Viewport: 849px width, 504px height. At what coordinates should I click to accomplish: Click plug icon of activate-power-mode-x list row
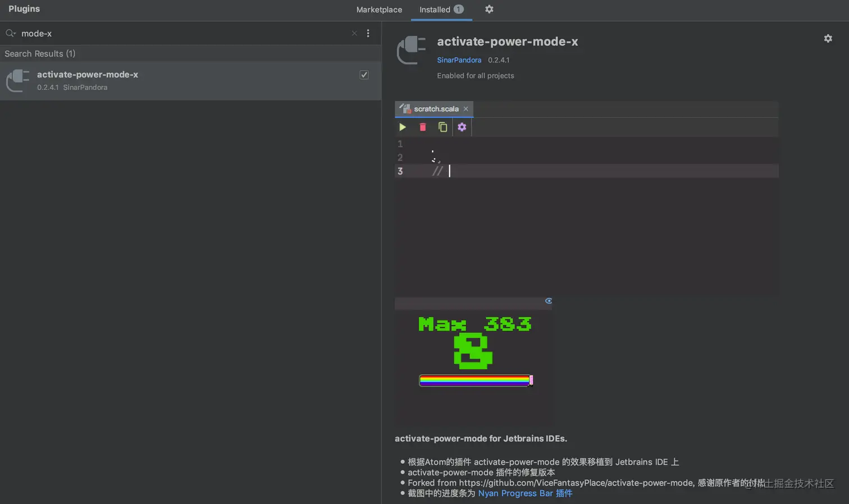coord(17,80)
